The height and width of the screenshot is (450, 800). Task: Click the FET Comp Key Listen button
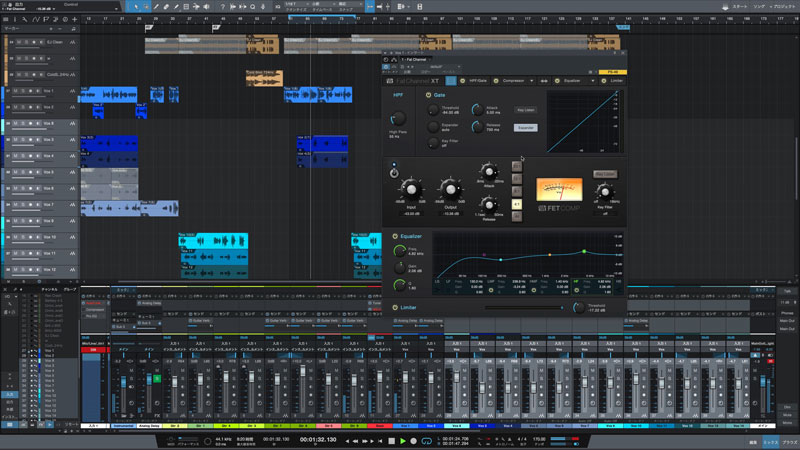pyautogui.click(x=605, y=174)
